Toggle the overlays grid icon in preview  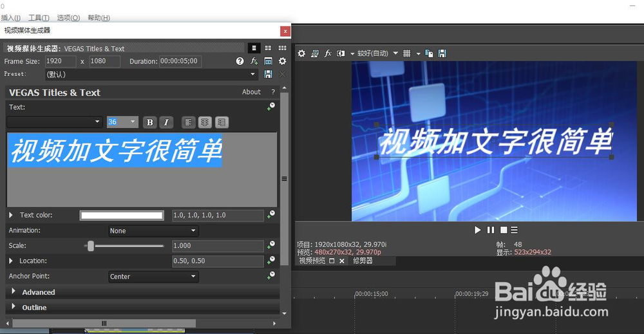point(406,53)
